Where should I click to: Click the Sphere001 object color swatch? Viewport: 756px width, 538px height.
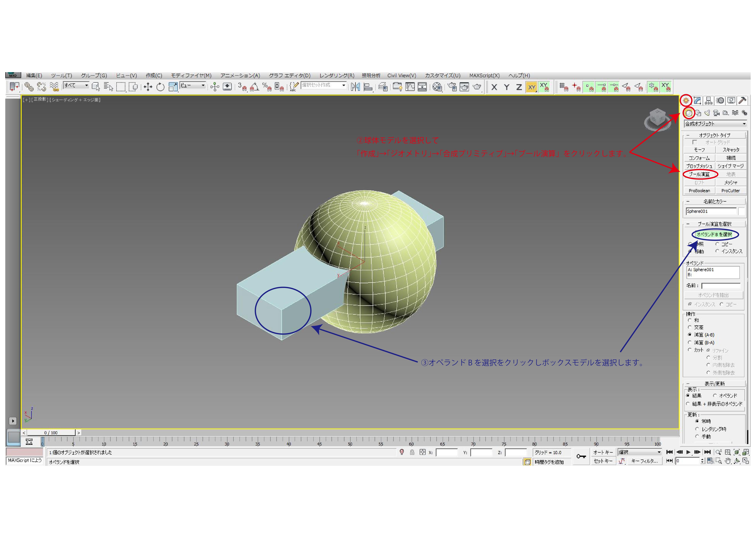click(x=741, y=211)
